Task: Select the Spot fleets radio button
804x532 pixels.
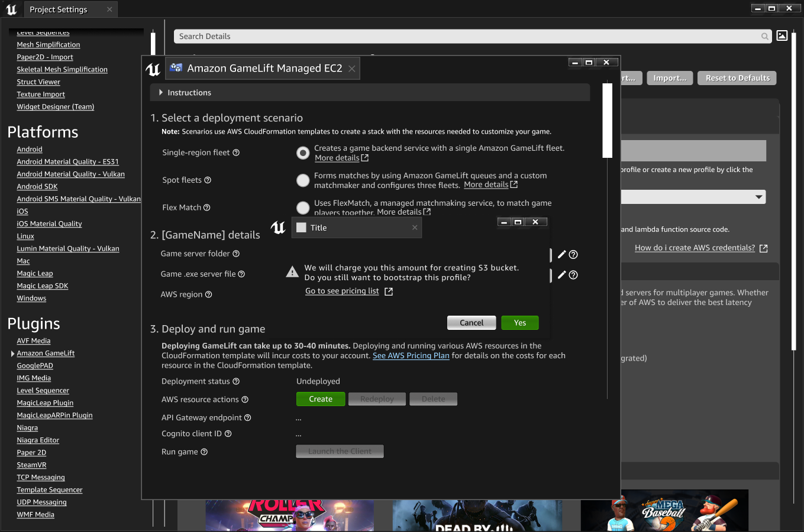Action: tap(303, 180)
